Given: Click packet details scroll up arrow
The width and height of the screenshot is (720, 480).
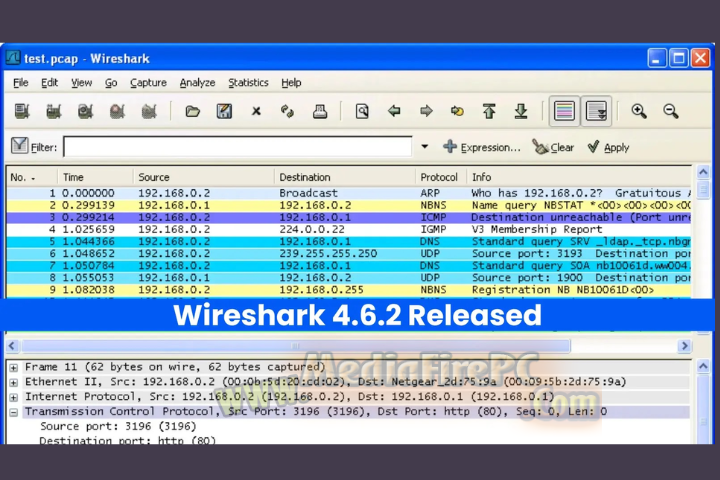Looking at the screenshot, I should [703, 366].
